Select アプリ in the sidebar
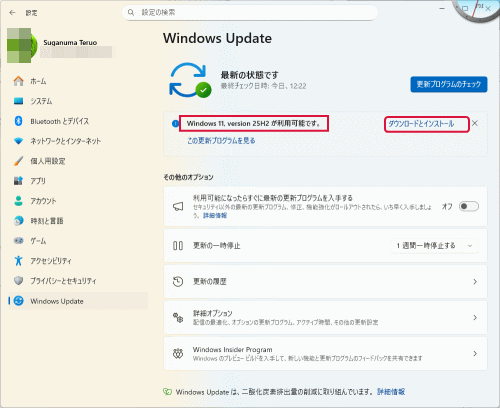Screen dimensions: 500x408 [78, 181]
